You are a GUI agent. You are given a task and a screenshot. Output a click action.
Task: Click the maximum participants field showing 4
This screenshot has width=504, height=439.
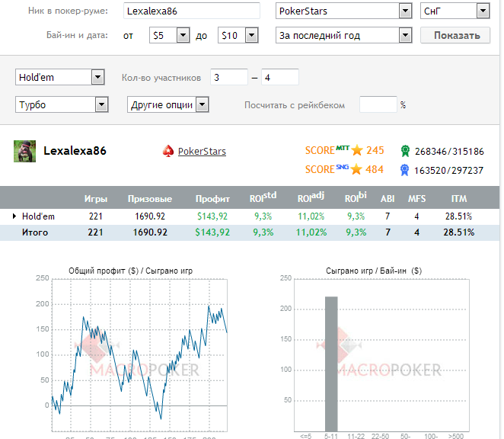click(280, 77)
